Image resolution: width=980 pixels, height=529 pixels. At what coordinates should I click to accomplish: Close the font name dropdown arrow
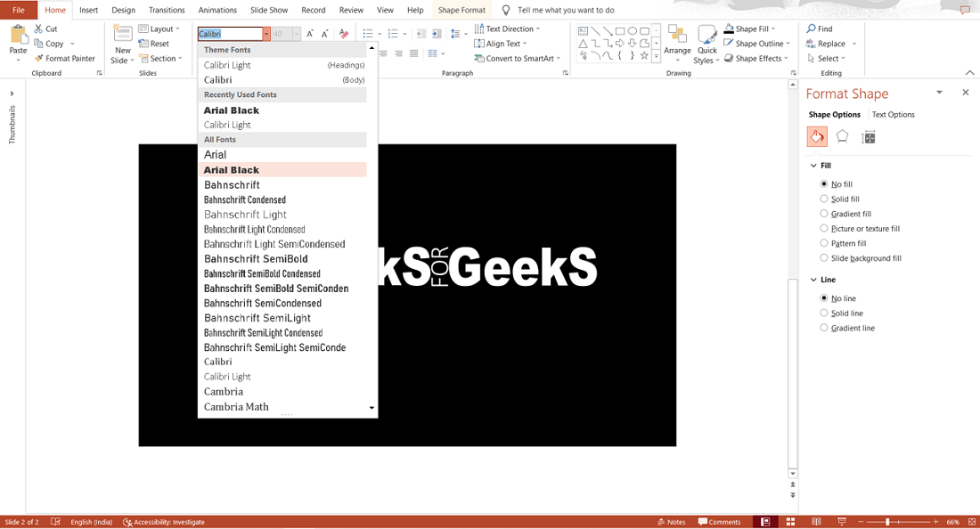coord(266,34)
